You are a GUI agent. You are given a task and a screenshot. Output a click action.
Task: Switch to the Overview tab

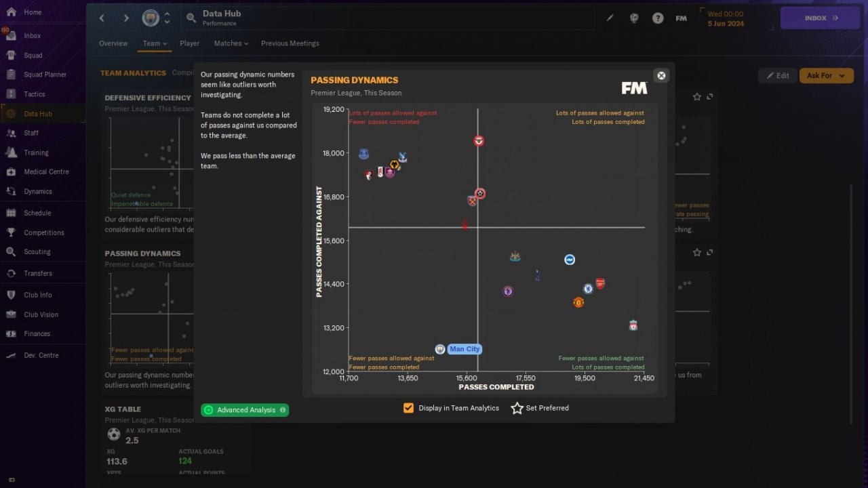pyautogui.click(x=113, y=43)
